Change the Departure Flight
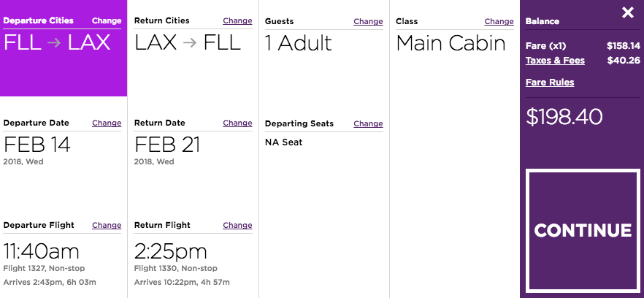This screenshot has height=298, width=644. (x=107, y=225)
